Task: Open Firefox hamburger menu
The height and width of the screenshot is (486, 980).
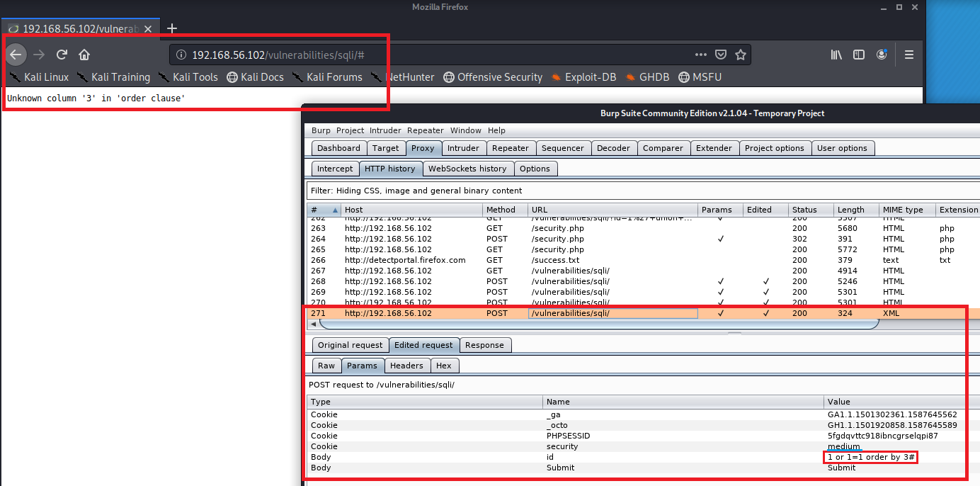Action: 909,55
